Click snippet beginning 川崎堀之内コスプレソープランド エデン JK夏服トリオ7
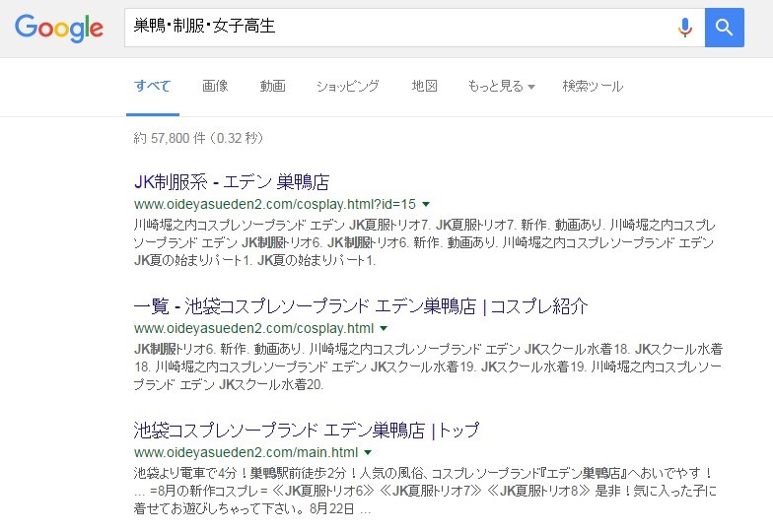 (x=424, y=242)
